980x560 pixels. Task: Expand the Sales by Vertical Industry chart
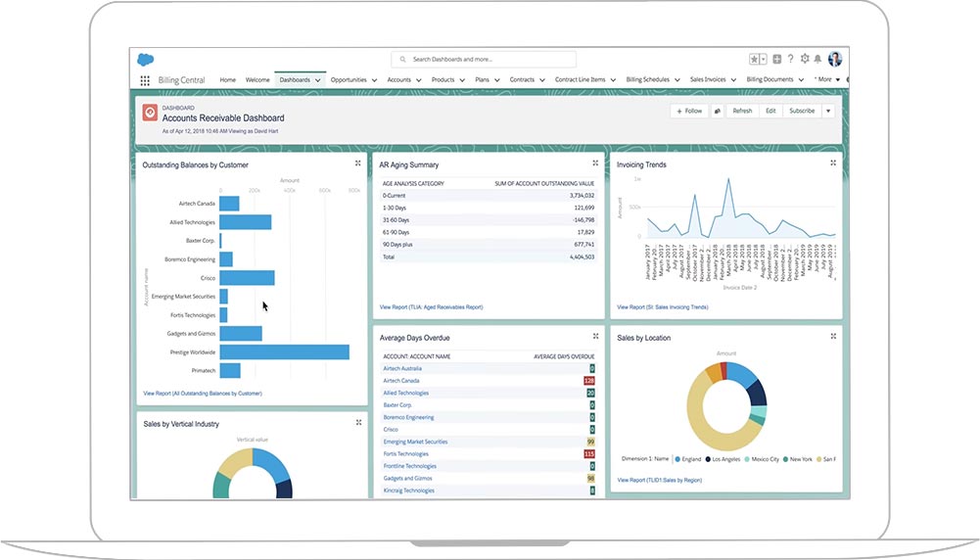pyautogui.click(x=358, y=423)
